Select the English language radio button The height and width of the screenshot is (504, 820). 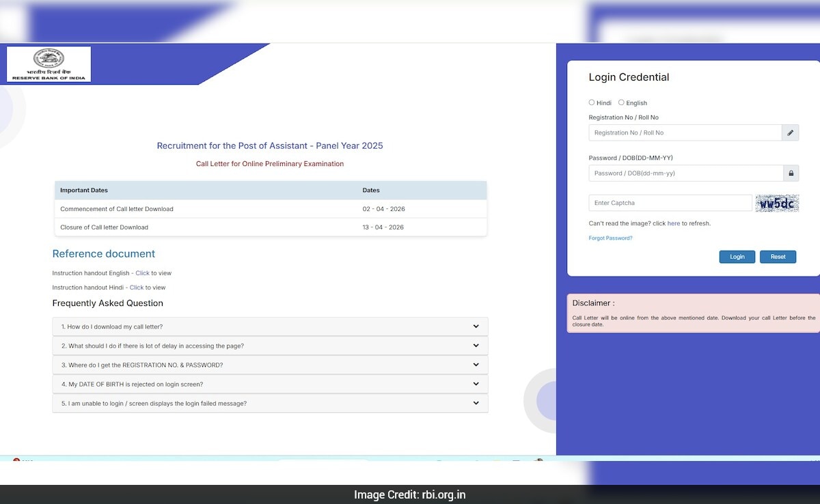point(622,102)
